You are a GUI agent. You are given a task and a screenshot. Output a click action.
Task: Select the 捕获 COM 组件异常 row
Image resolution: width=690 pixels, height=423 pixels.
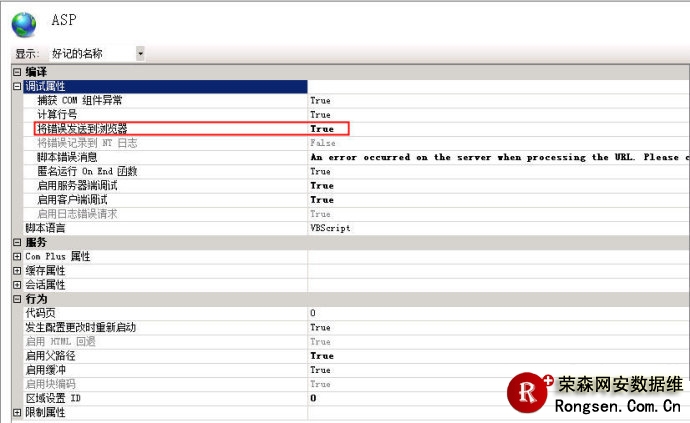[80, 100]
